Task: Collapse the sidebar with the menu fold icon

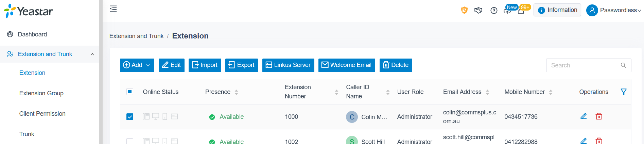Action: click(x=113, y=9)
